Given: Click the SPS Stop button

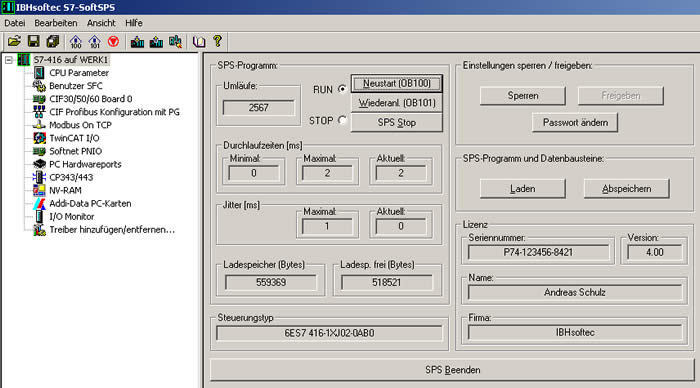Looking at the screenshot, I should click(x=396, y=122).
